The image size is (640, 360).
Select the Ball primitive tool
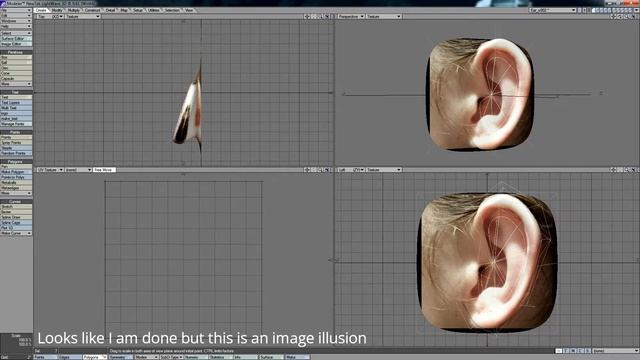click(x=16, y=62)
